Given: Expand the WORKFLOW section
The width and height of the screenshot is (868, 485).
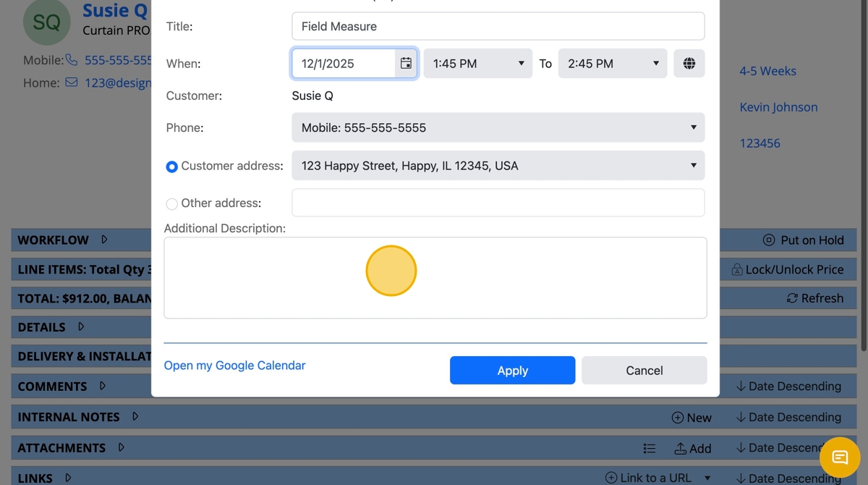Looking at the screenshot, I should (x=104, y=240).
